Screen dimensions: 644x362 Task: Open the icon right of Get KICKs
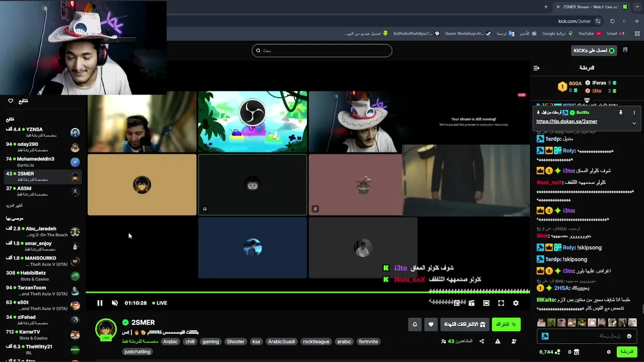[x=625, y=50]
